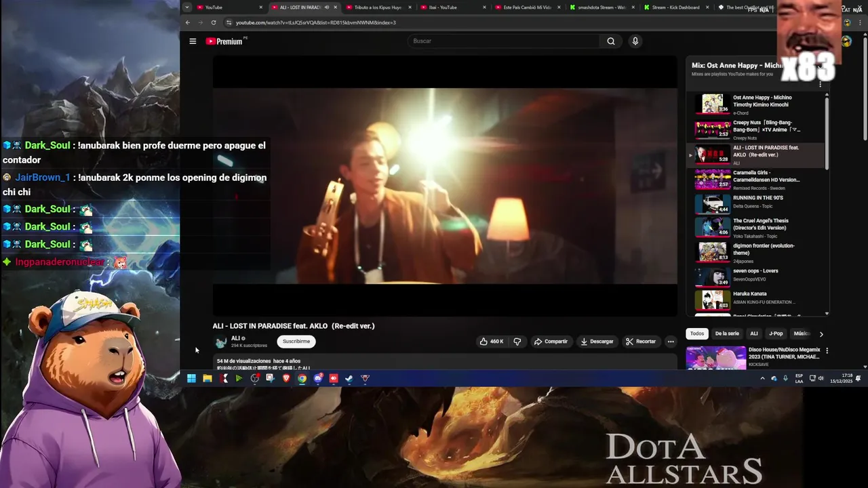This screenshot has height=488, width=868.
Task: Click the YouTube Premium logo
Action: tap(226, 41)
